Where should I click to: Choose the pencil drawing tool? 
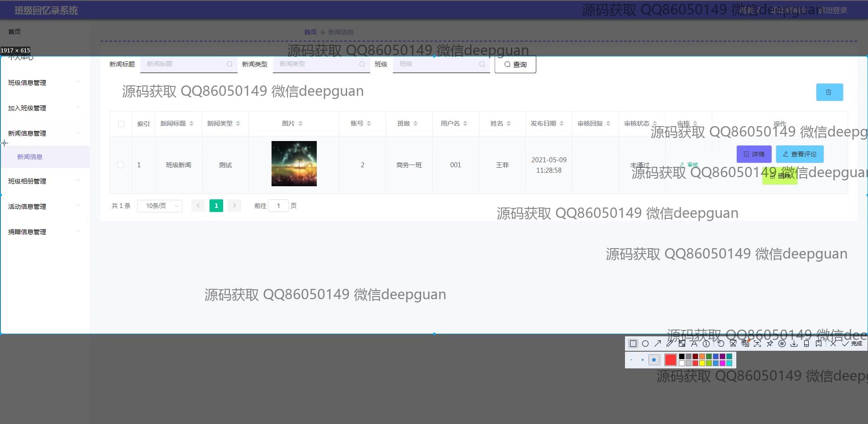click(x=670, y=344)
